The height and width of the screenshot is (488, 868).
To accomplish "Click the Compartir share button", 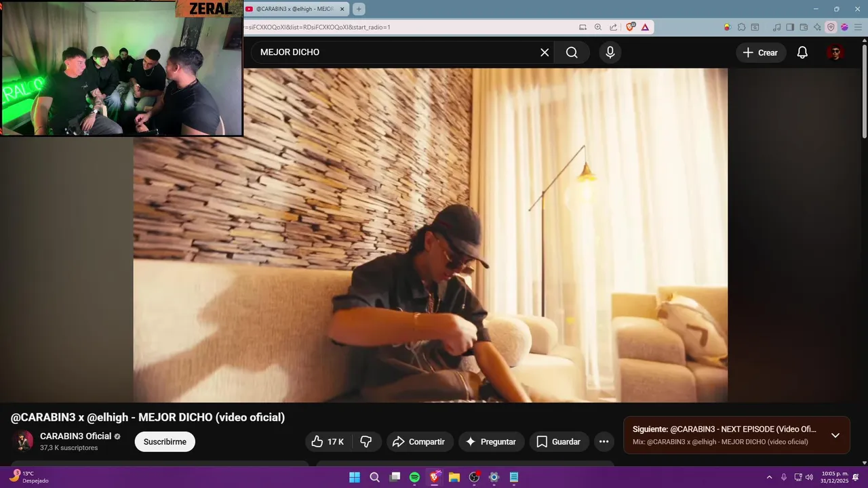I will [x=419, y=442].
